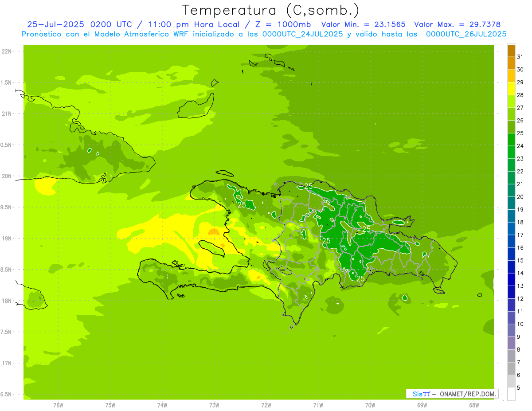532x411 pixels.
Task: Click the text "11:00 pm Hora Local"
Action: pyautogui.click(x=197, y=24)
